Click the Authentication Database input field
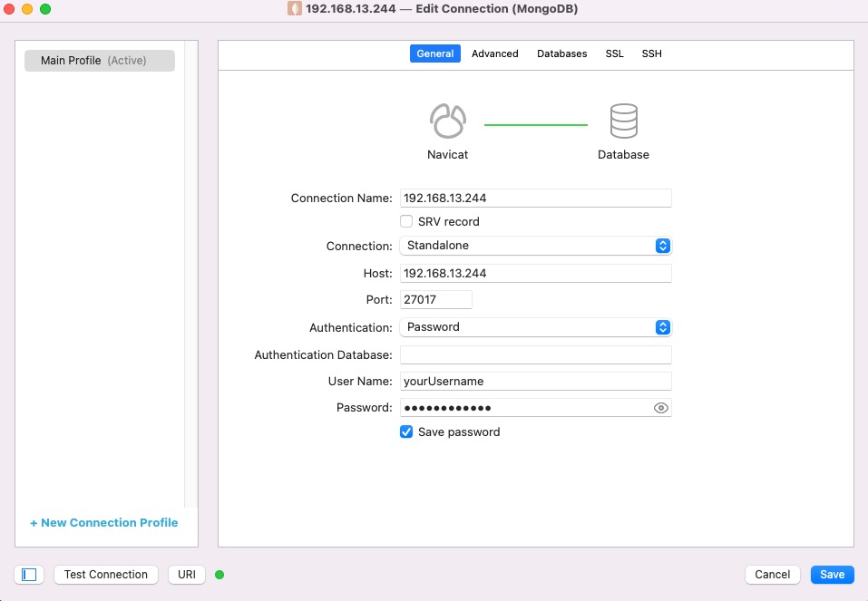868x601 pixels. [x=535, y=354]
